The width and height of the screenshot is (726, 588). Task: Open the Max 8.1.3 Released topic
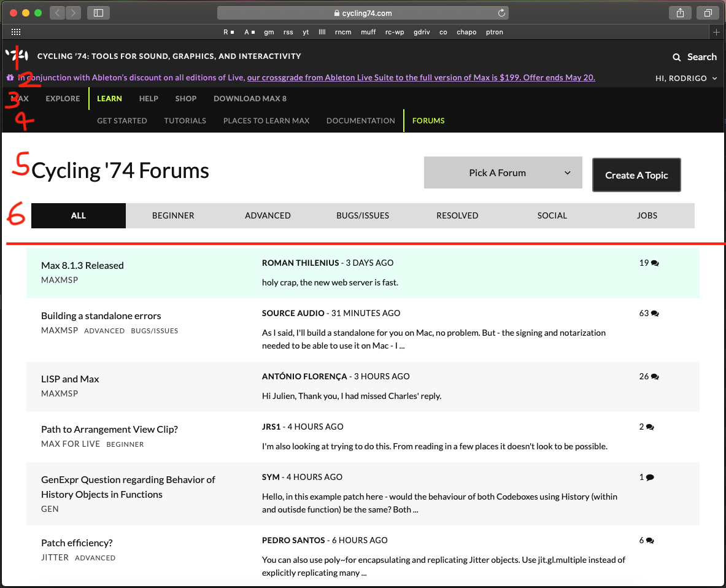coord(82,266)
